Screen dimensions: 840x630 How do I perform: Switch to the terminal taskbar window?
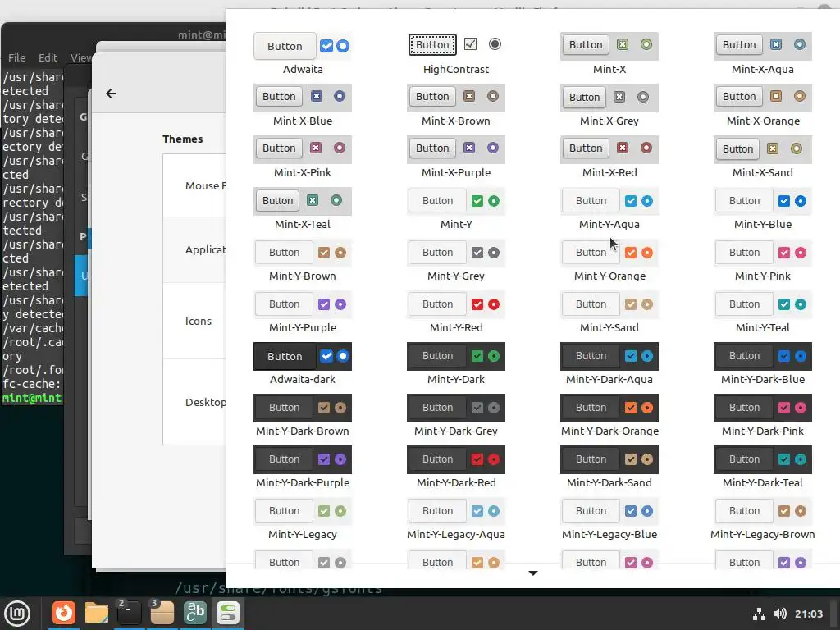(129, 613)
